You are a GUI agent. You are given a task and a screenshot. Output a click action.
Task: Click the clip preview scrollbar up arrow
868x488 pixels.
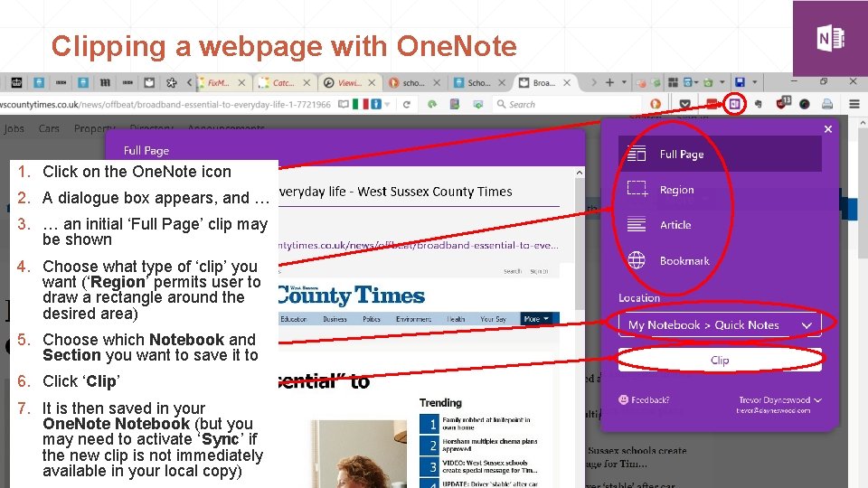pyautogui.click(x=579, y=173)
